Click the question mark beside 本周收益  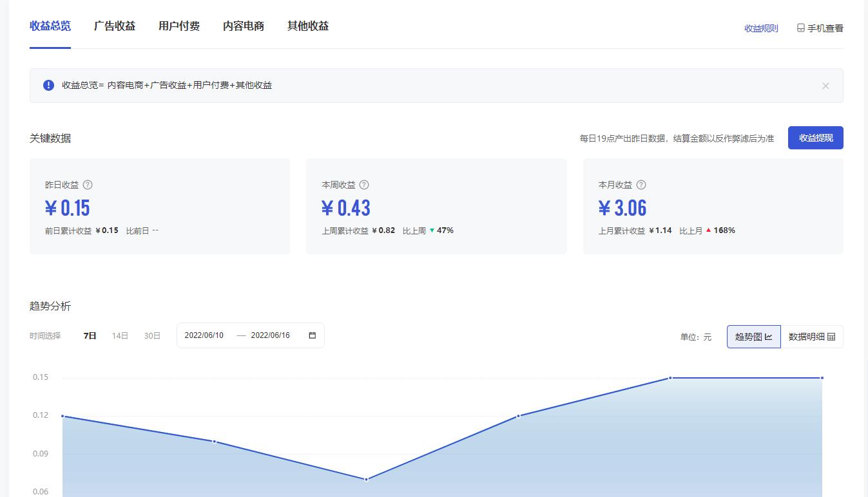click(364, 185)
